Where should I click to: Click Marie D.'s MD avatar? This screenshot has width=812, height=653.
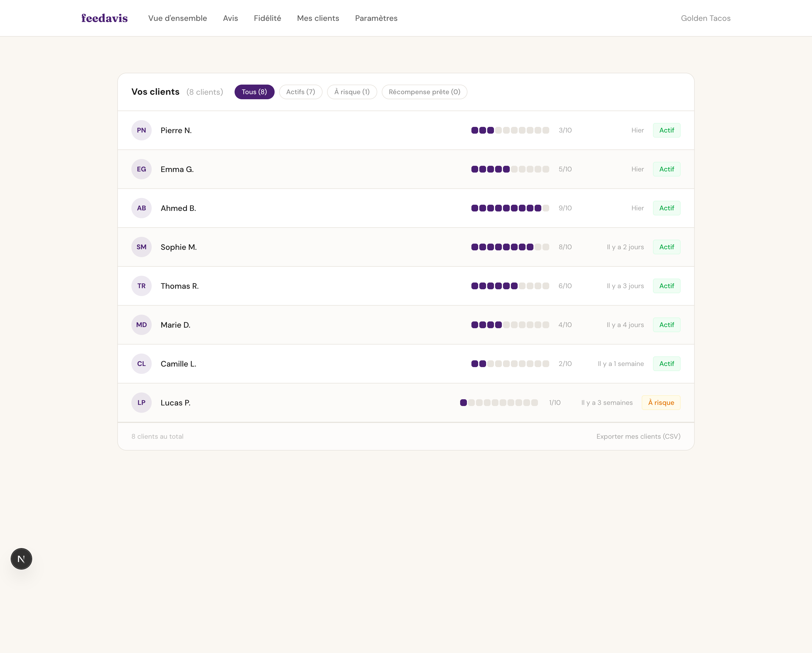pyautogui.click(x=141, y=325)
